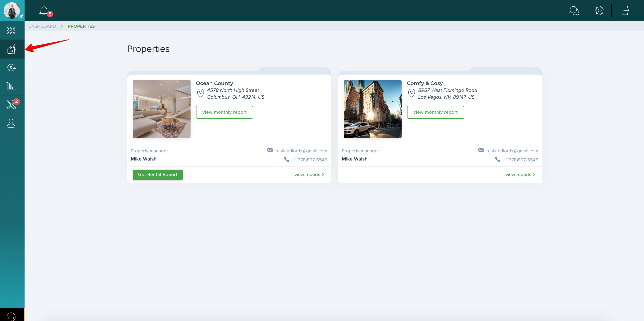The width and height of the screenshot is (644, 321).
Task: Click the pin icon beside the avatar
Action: point(21,16)
